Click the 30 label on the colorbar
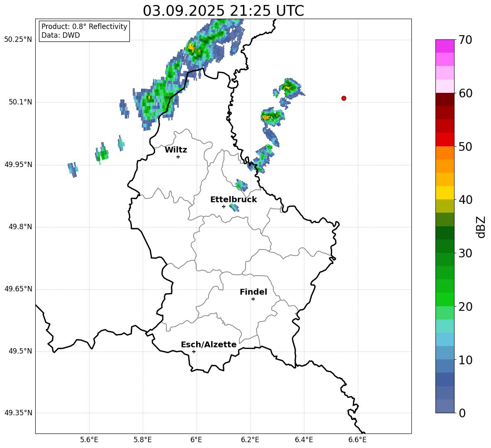The width and height of the screenshot is (491, 448). coord(465,253)
